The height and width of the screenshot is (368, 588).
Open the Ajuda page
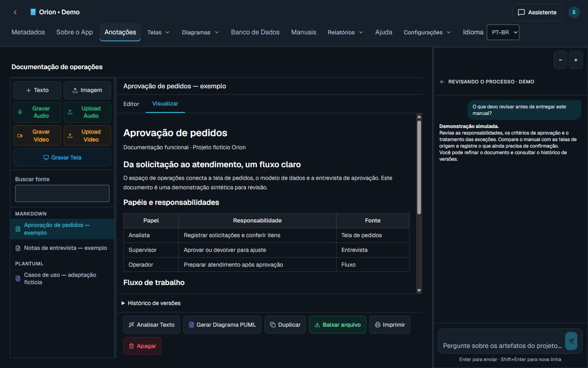tap(384, 32)
